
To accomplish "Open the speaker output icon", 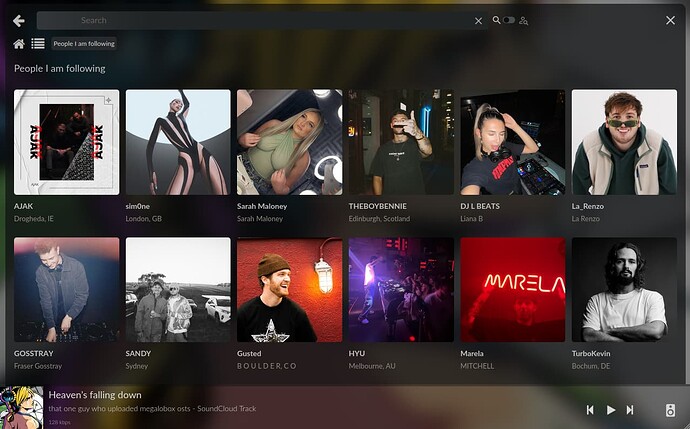I will pos(670,410).
